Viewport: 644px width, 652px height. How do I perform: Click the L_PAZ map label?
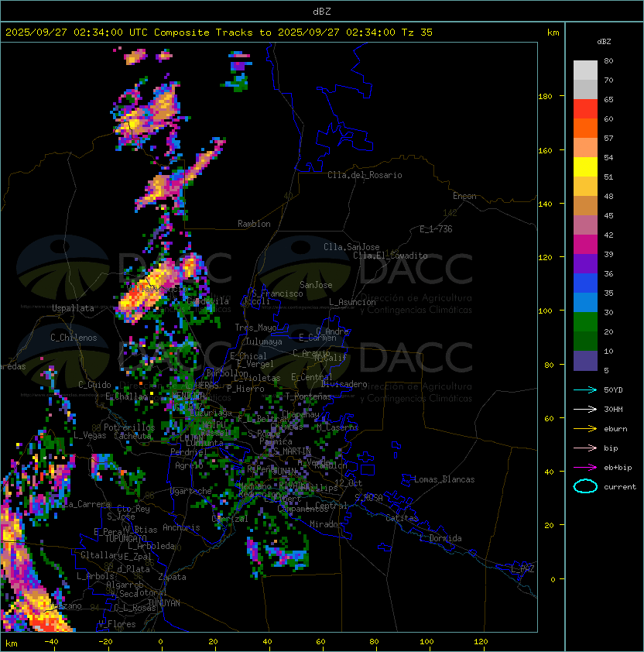522,569
